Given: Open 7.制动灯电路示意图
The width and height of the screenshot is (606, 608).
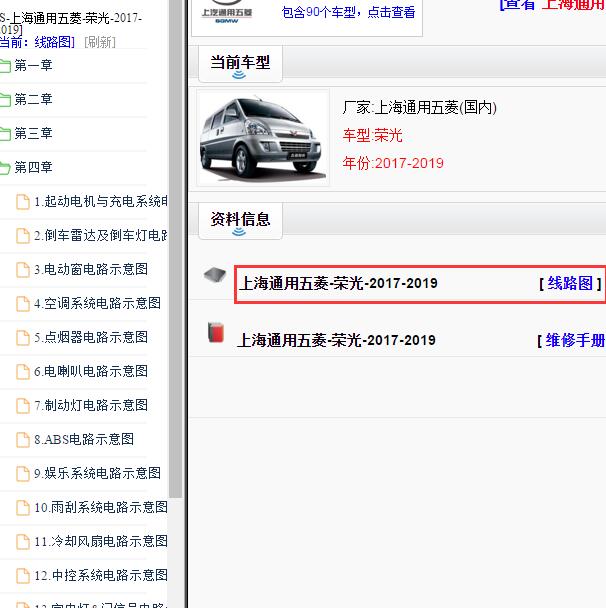Looking at the screenshot, I should (91, 405).
